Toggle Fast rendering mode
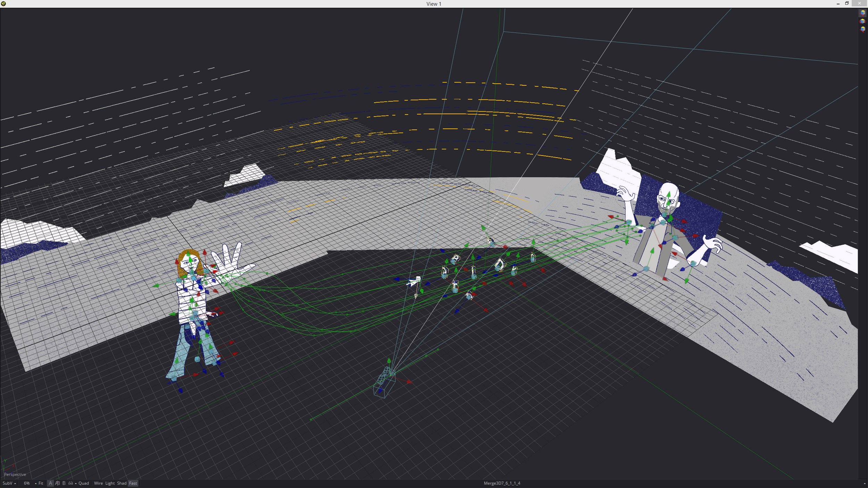868x488 pixels. [133, 483]
